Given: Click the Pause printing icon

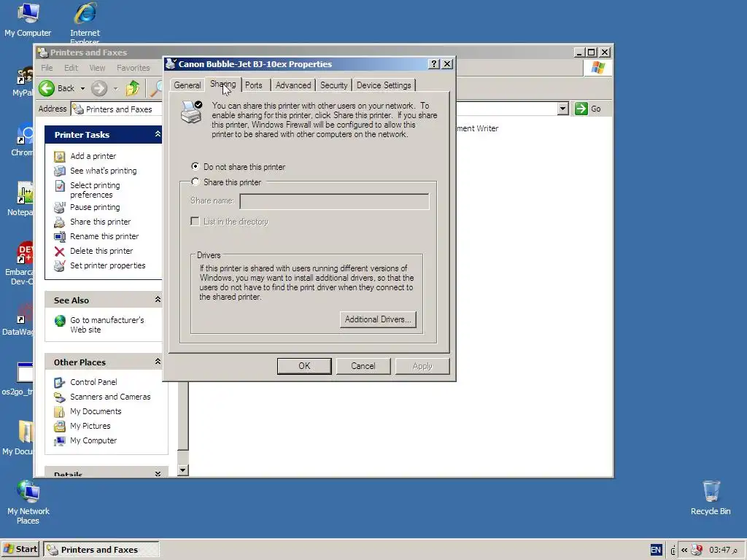Looking at the screenshot, I should [x=60, y=208].
